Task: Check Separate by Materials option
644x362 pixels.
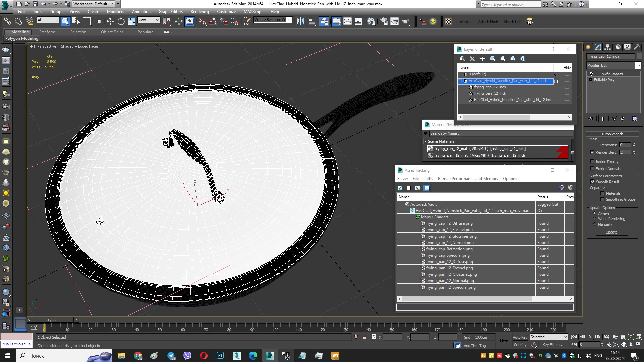Action: (x=603, y=193)
